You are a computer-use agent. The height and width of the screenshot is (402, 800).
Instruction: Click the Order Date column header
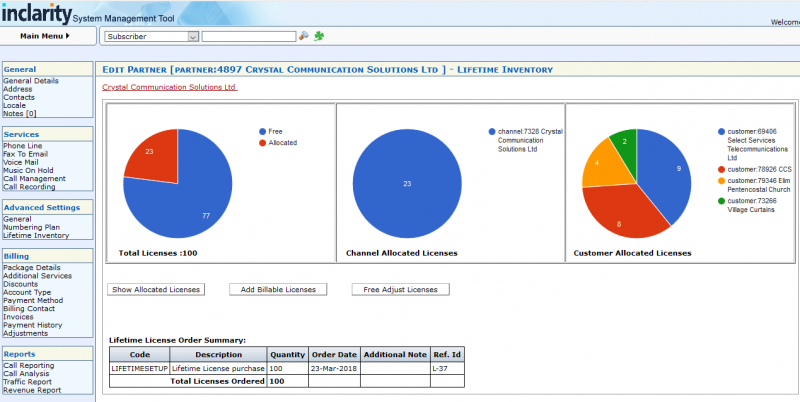tap(334, 355)
